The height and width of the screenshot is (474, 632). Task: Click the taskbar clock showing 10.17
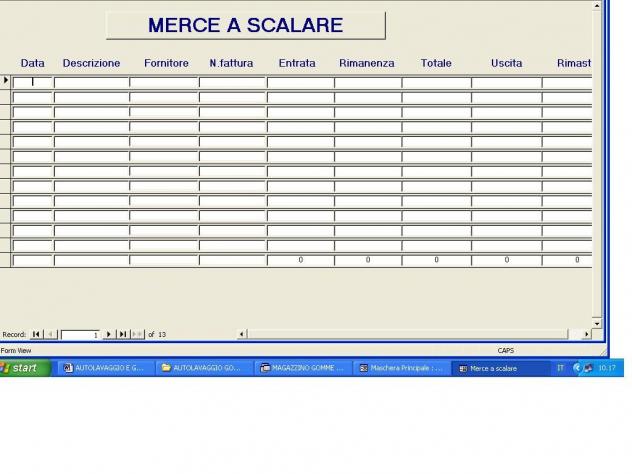point(607,368)
